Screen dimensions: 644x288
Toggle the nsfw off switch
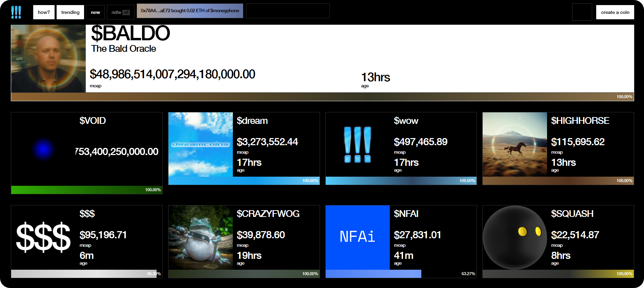pos(120,13)
